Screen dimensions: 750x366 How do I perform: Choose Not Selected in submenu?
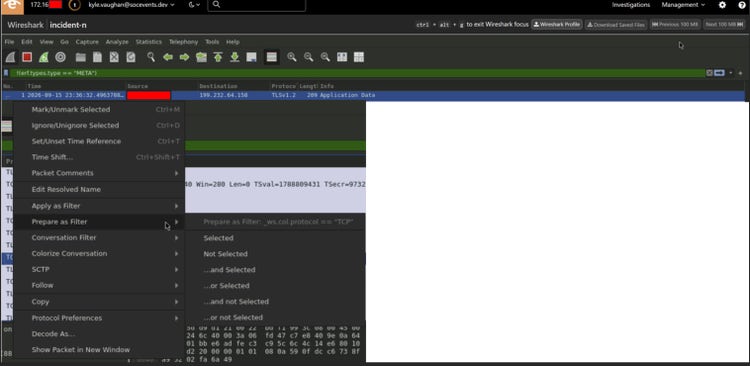(275, 254)
